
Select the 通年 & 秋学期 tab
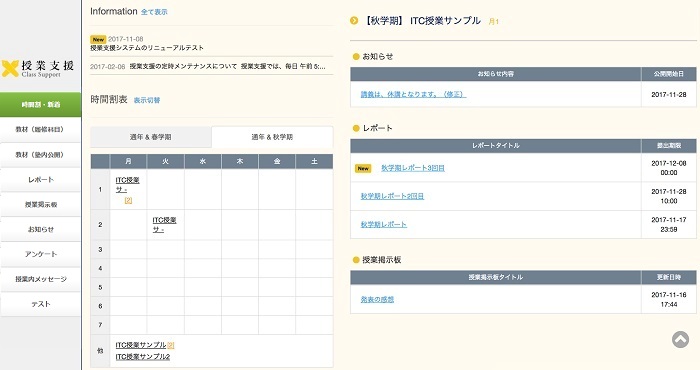pyautogui.click(x=272, y=137)
